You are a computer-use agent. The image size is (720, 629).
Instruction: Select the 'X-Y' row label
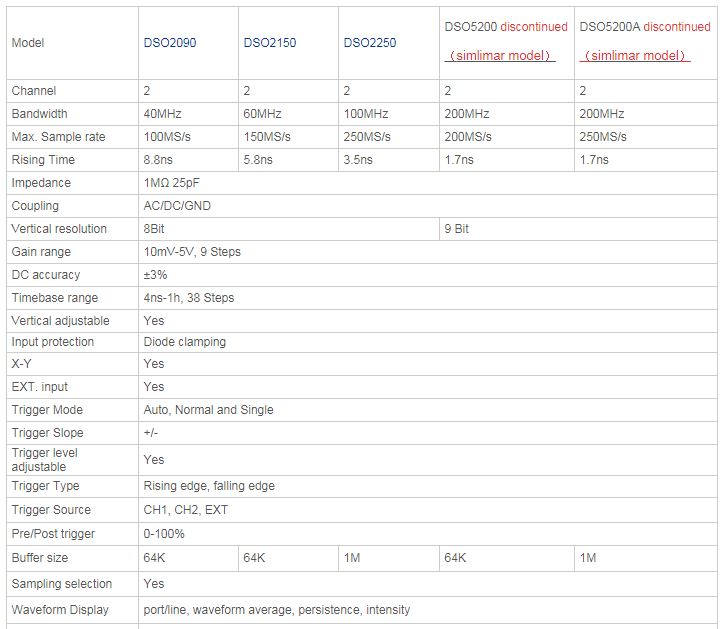point(21,364)
